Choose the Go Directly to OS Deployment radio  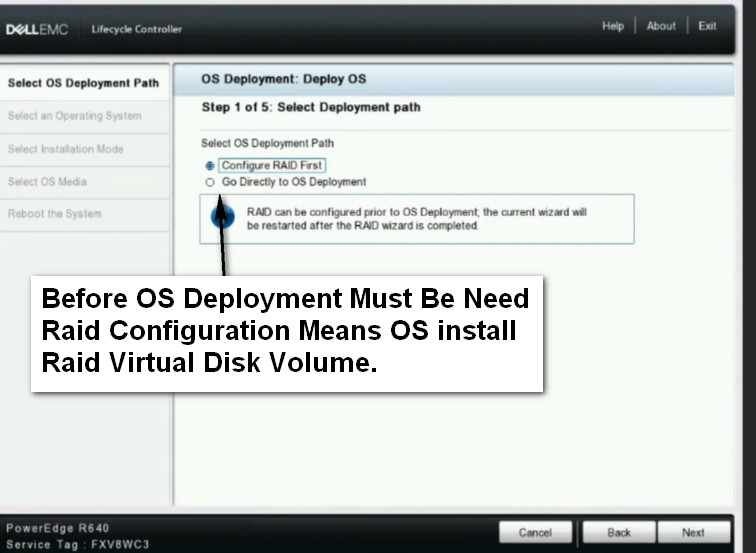209,183
